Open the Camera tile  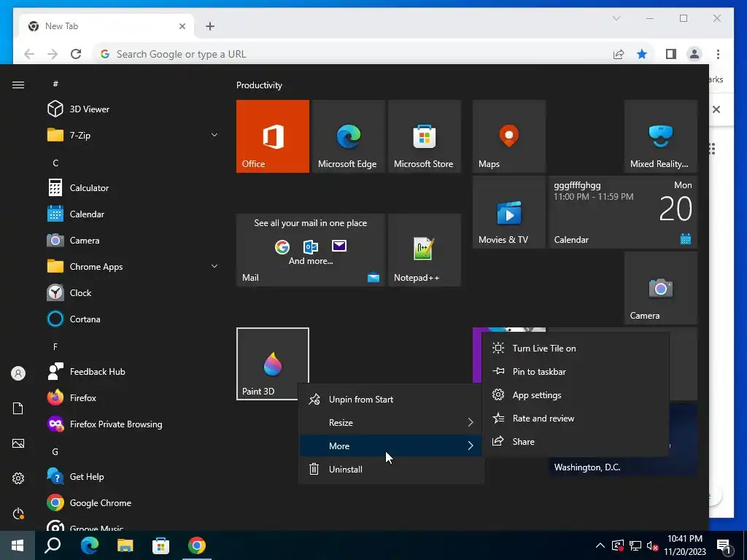(x=661, y=288)
